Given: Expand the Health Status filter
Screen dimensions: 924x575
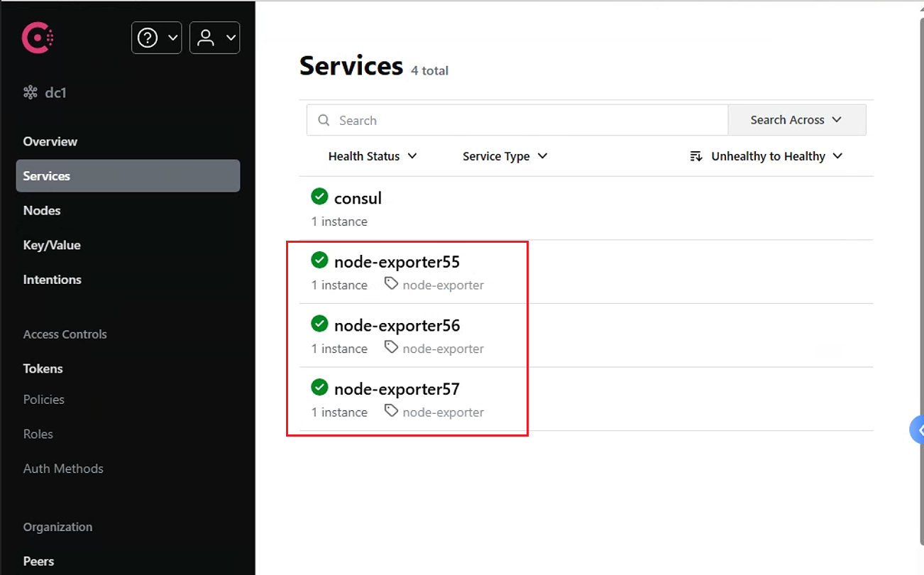Looking at the screenshot, I should (x=372, y=156).
